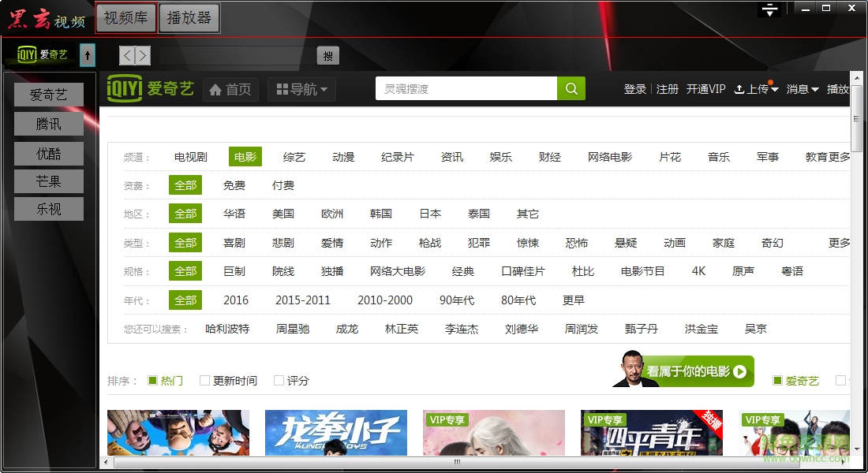Go forward with the right arrow button
The image size is (868, 473).
tap(142, 55)
